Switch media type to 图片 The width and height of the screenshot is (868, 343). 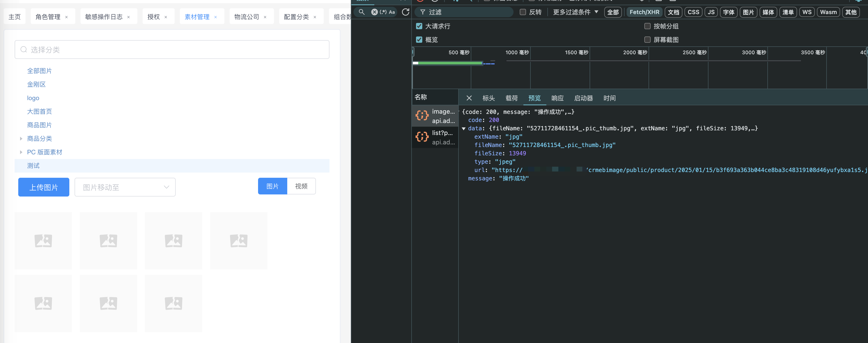[x=272, y=186]
